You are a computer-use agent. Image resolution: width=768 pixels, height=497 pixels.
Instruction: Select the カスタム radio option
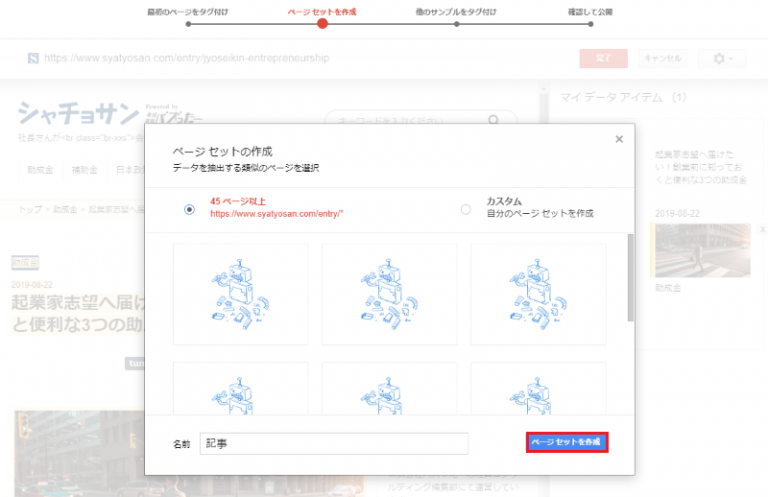(465, 209)
